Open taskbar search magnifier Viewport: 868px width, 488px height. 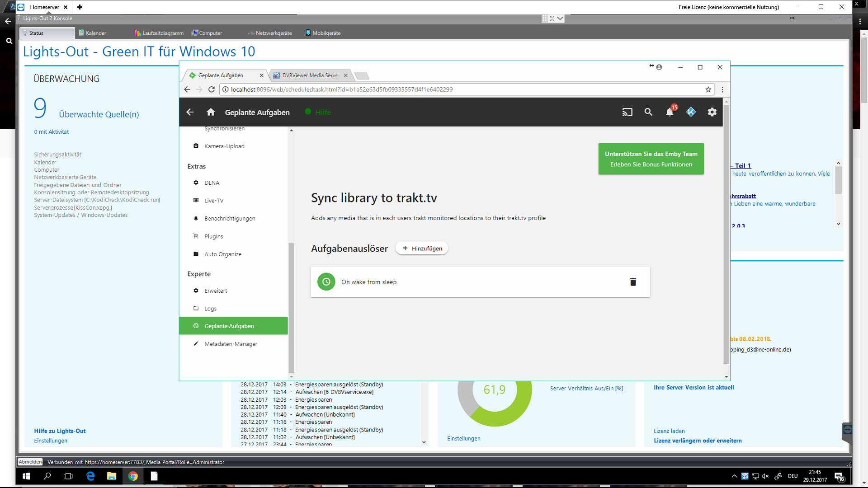point(47,476)
